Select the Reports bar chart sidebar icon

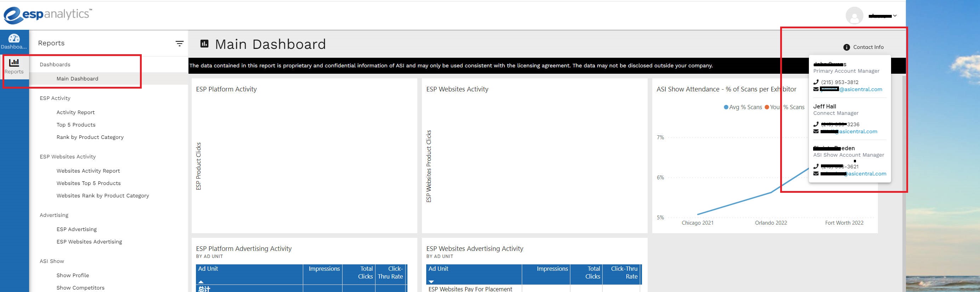pos(14,63)
